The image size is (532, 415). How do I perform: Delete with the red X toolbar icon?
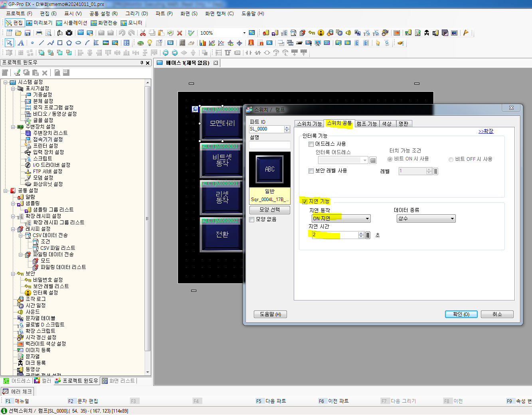[x=180, y=33]
